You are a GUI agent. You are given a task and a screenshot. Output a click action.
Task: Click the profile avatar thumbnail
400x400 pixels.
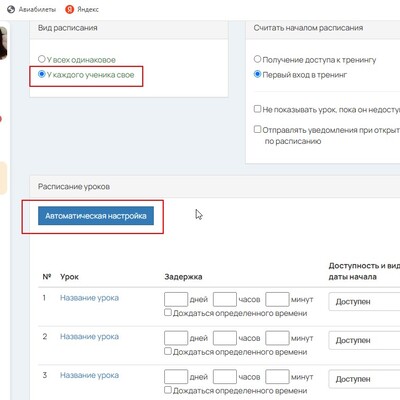pyautogui.click(x=3, y=43)
